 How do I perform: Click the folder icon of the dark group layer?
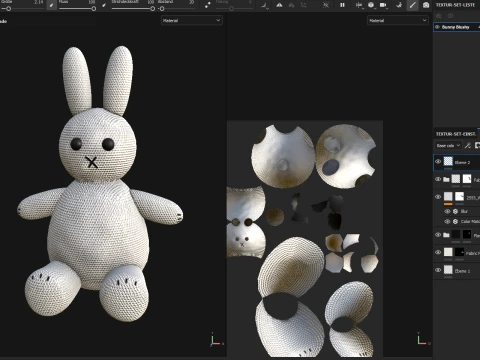[x=446, y=235]
